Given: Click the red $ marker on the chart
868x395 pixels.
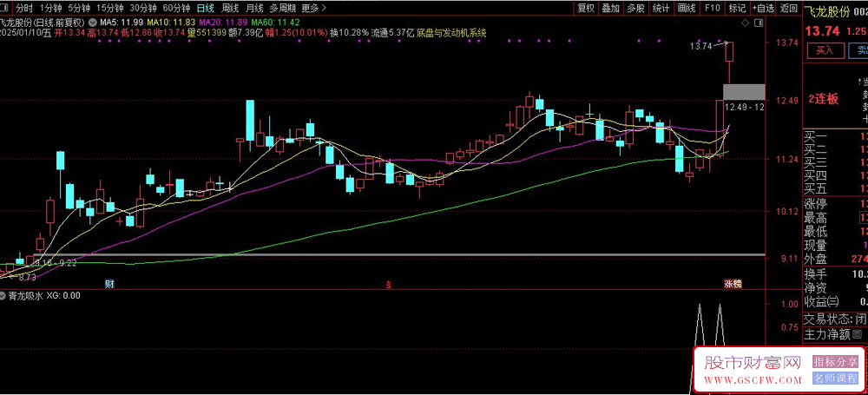Looking at the screenshot, I should point(389,285).
